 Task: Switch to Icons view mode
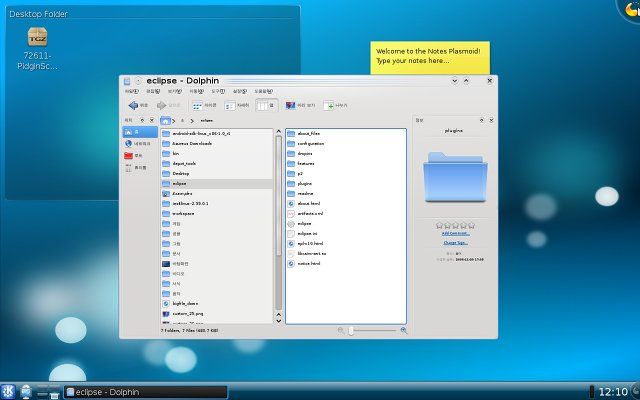tap(204, 105)
